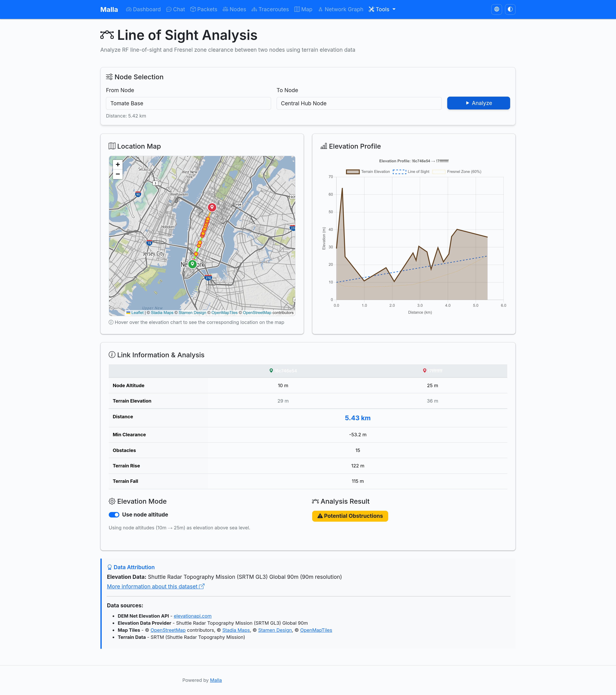Open the elevationapi.com link
This screenshot has height=695, width=616.
tap(193, 616)
